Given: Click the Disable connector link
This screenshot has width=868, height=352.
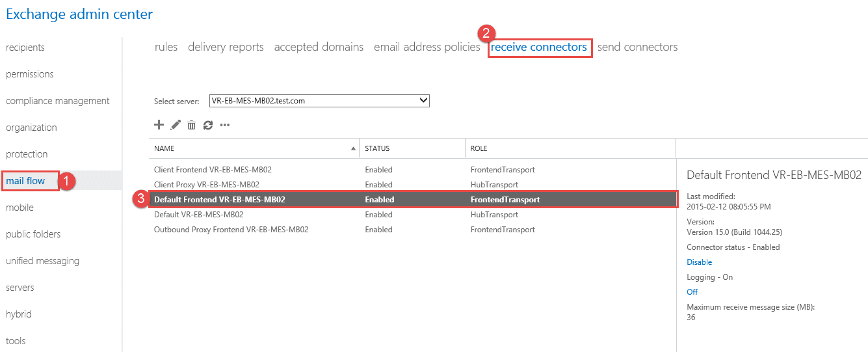Looking at the screenshot, I should [x=700, y=262].
